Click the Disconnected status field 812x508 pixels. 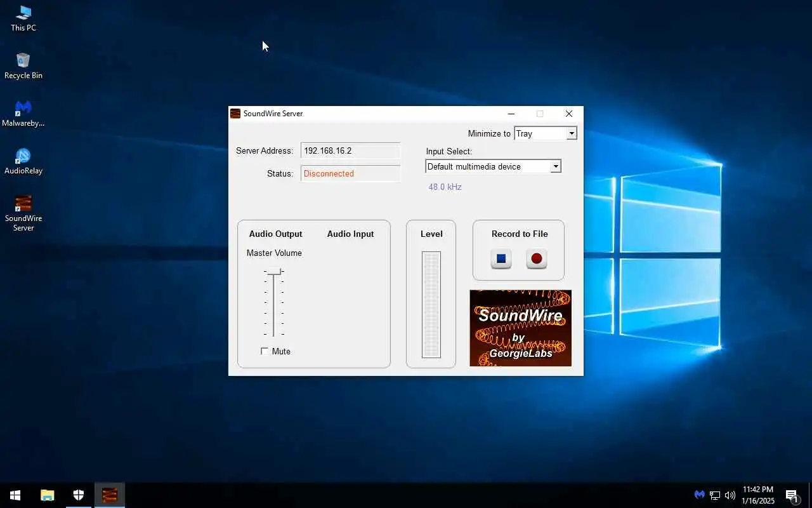[x=350, y=173]
